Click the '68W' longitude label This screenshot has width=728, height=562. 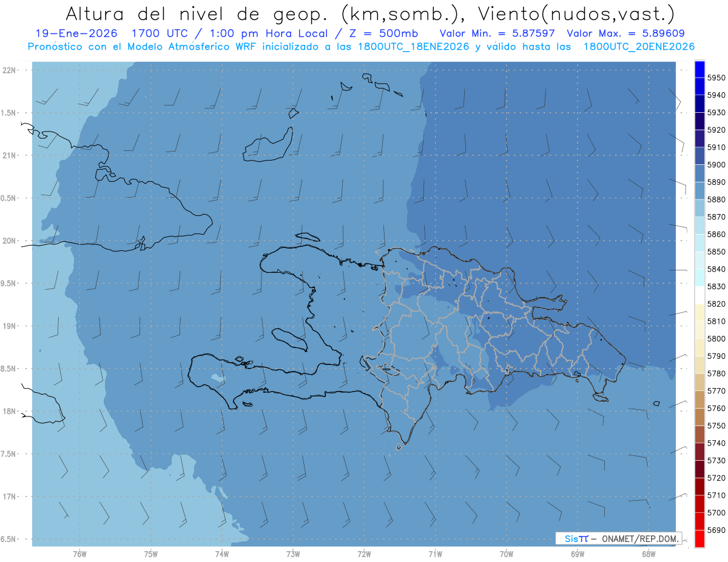(x=648, y=554)
